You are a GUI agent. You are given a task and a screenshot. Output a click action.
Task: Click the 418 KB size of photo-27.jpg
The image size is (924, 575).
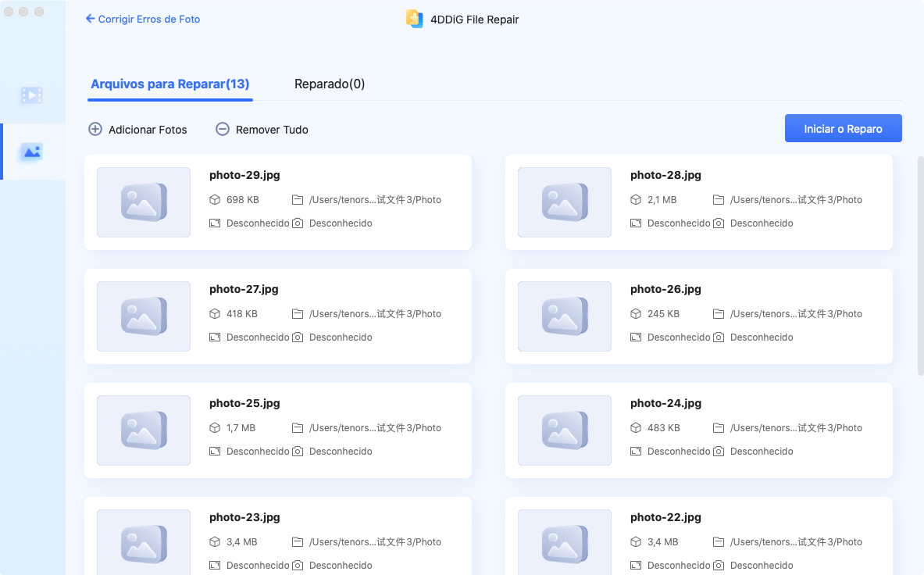tap(242, 314)
